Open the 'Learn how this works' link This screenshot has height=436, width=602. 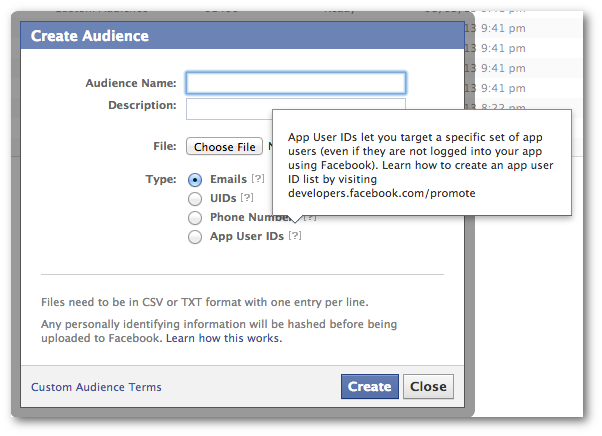click(224, 338)
